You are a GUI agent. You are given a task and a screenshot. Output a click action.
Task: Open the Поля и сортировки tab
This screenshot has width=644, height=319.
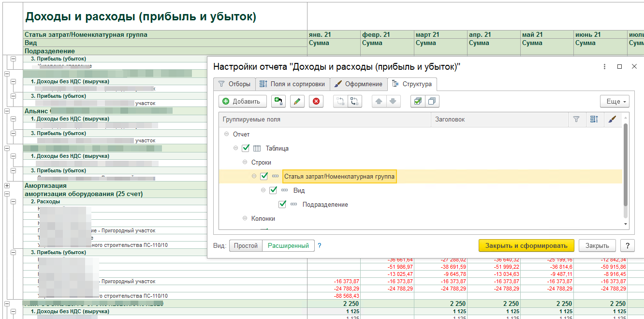pyautogui.click(x=293, y=84)
